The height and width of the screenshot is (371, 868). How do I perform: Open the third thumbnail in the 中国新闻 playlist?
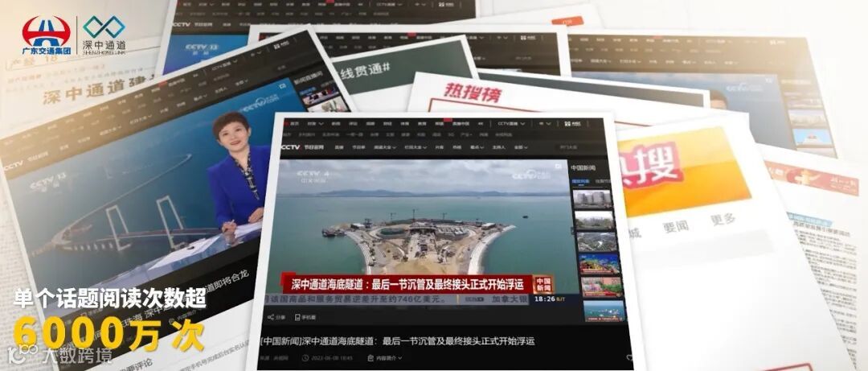point(596,241)
